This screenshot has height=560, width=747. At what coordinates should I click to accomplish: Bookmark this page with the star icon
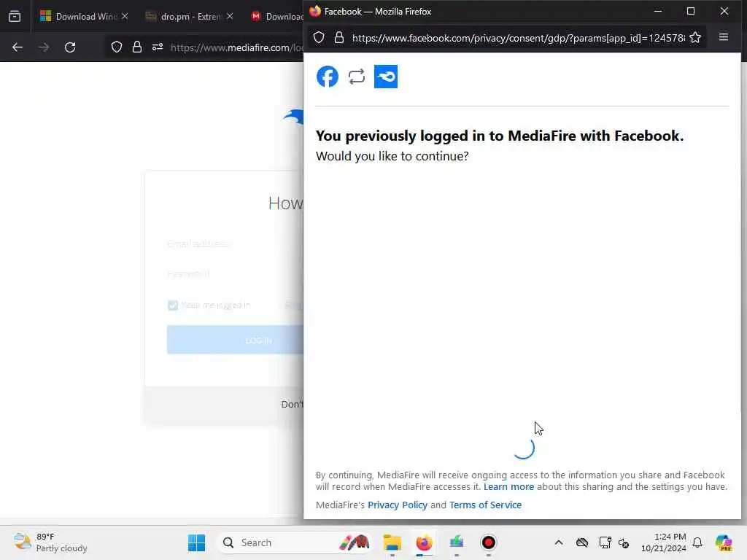(x=695, y=38)
